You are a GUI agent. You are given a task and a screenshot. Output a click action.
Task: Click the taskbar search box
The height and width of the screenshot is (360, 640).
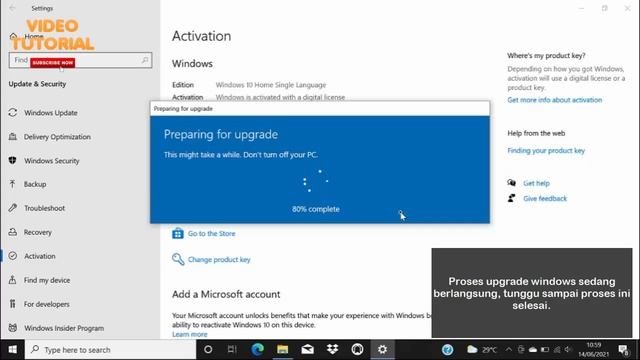111,350
